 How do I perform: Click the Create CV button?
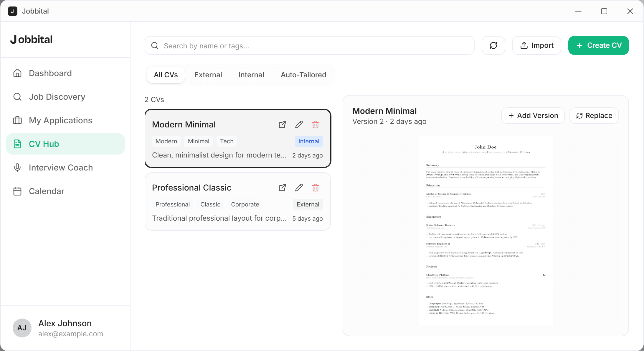click(x=598, y=45)
